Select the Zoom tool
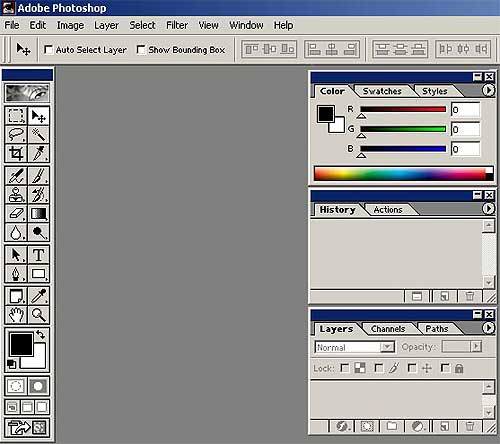Screen dimensions: 500x444 click(x=38, y=315)
